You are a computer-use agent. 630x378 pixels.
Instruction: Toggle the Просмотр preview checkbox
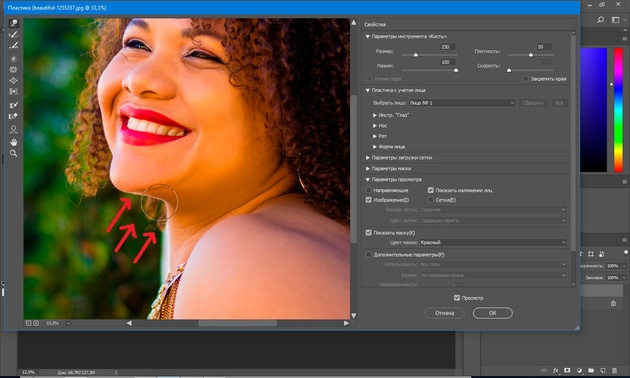(457, 298)
